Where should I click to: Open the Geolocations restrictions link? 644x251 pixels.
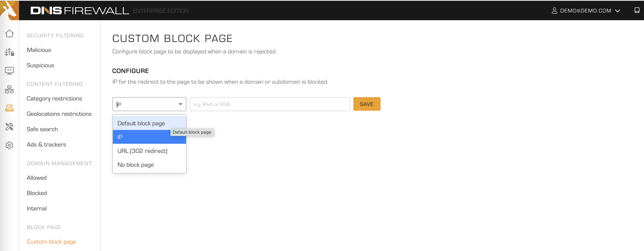coord(59,114)
